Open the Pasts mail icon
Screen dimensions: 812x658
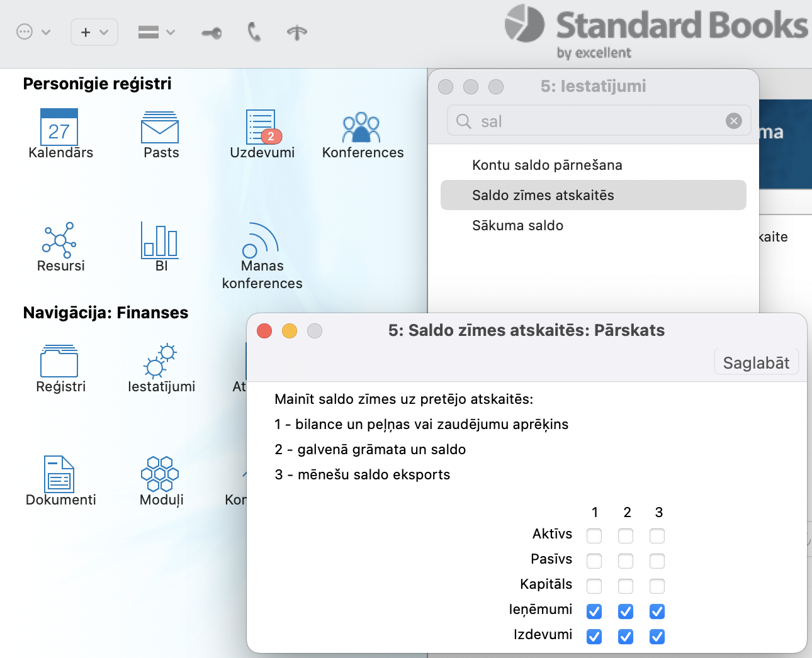(160, 128)
